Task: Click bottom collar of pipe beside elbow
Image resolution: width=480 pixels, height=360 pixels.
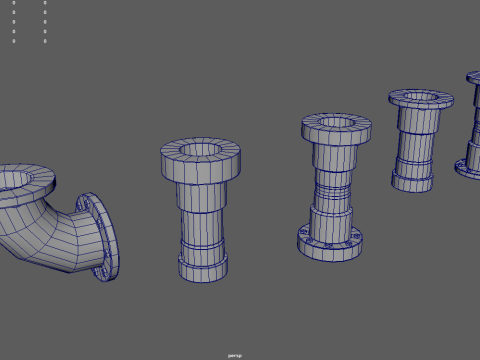Action: click(x=203, y=268)
